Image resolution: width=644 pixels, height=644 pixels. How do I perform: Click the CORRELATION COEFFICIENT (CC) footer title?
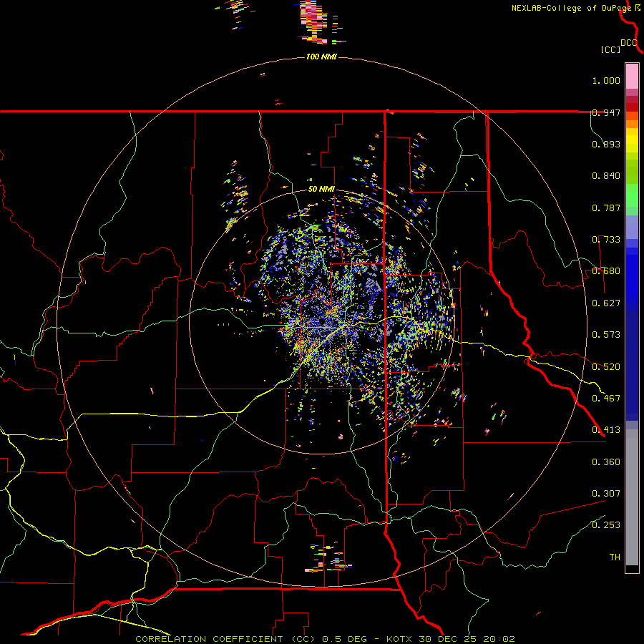[x=227, y=639]
